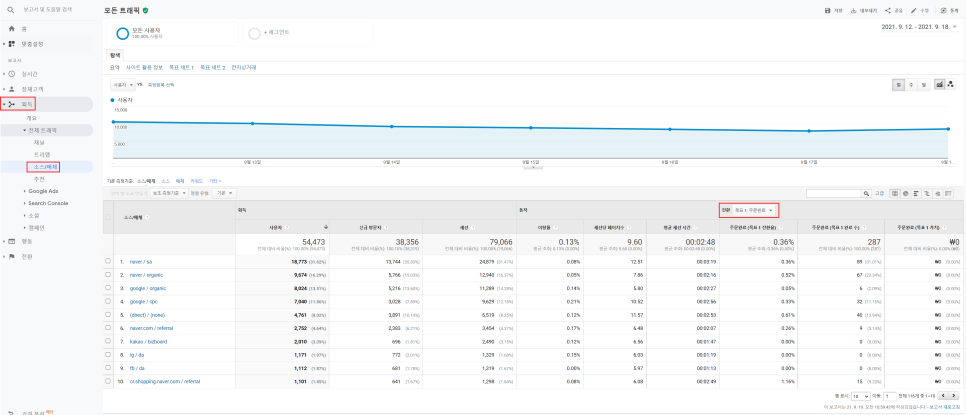Switch table to performance bar view

pyautogui.click(x=916, y=193)
